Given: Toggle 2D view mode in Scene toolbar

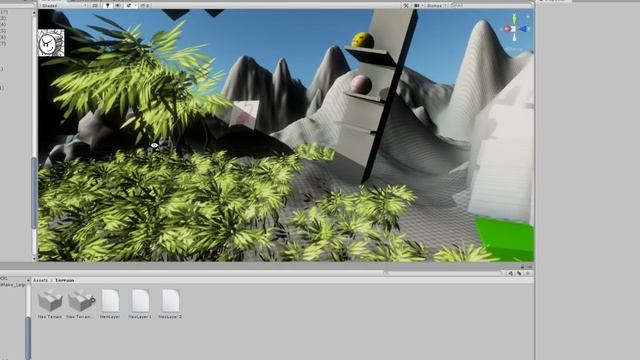Looking at the screenshot, I should tap(95, 6).
